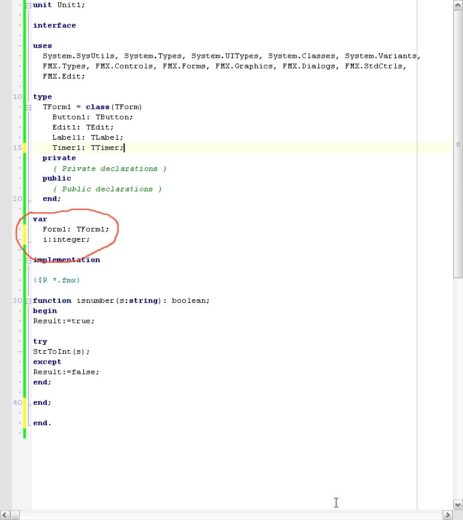Image resolution: width=463 pixels, height=520 pixels.
Task: Click the 'Private declarations' comment
Action: (110, 169)
